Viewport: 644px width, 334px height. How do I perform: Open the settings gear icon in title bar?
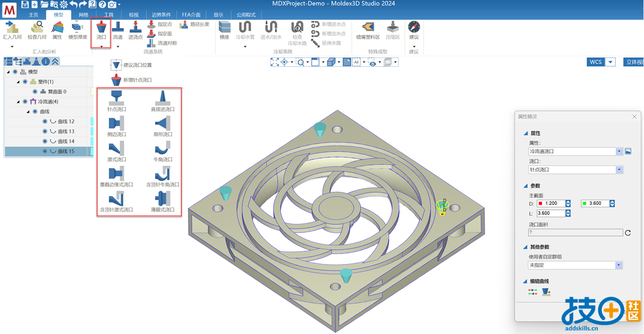(64, 4)
